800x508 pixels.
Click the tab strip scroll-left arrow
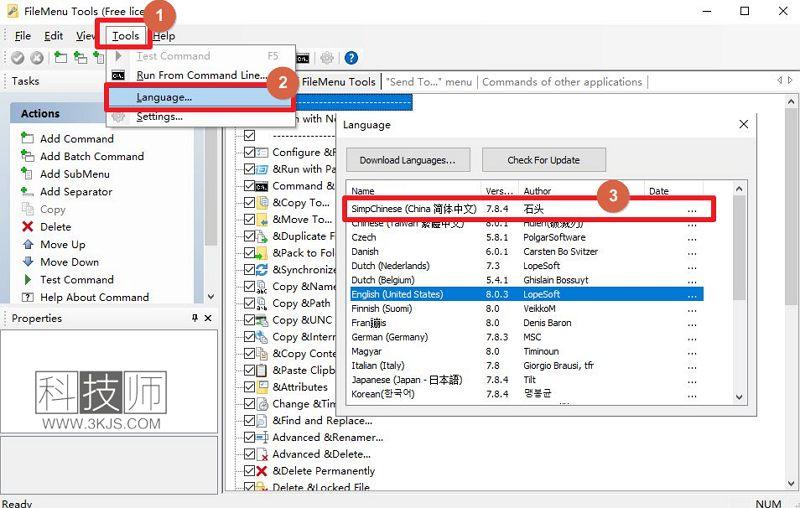point(779,81)
